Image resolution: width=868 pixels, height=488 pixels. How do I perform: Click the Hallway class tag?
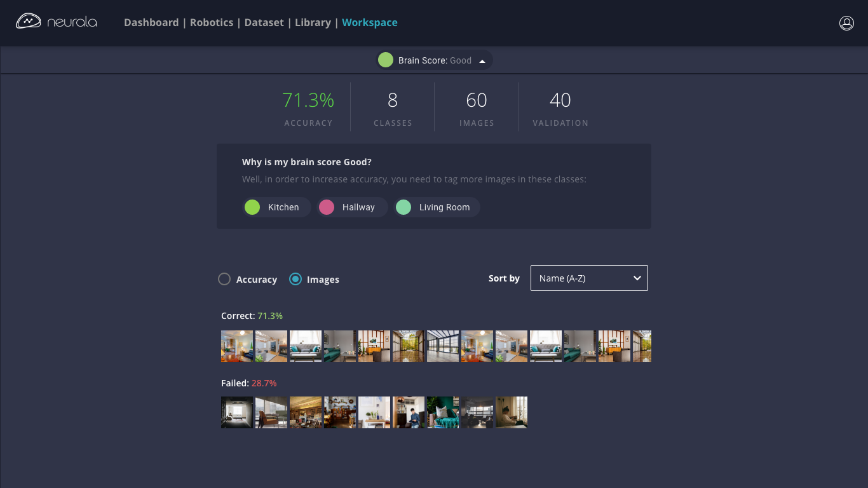[x=352, y=207]
